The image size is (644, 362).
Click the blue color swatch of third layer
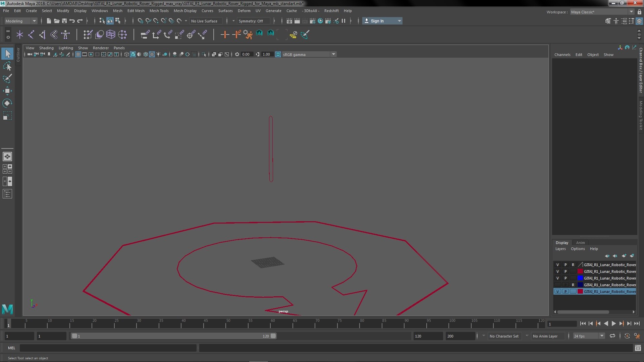pyautogui.click(x=580, y=278)
